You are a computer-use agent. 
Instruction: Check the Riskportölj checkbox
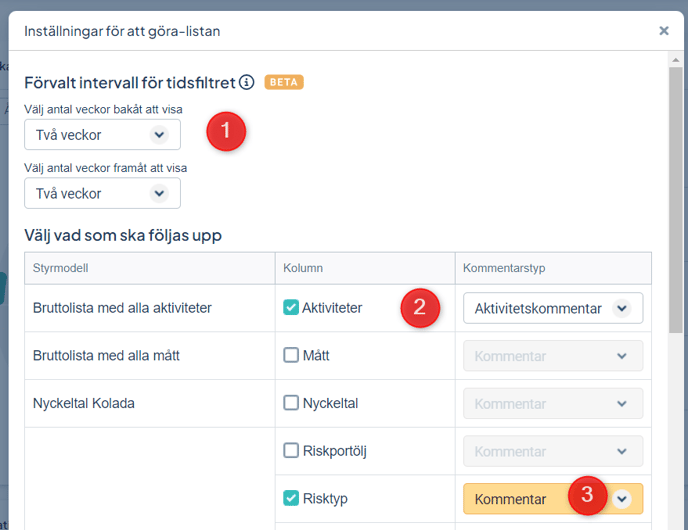pyautogui.click(x=291, y=451)
